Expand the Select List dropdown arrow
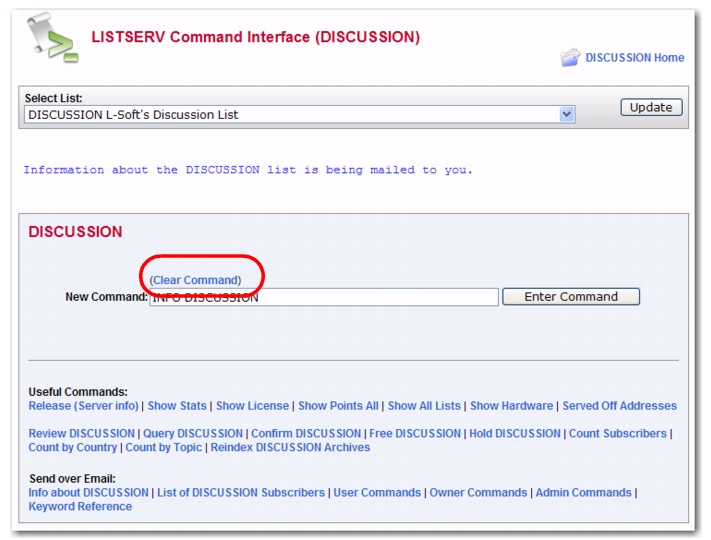711x540 pixels. [x=567, y=114]
